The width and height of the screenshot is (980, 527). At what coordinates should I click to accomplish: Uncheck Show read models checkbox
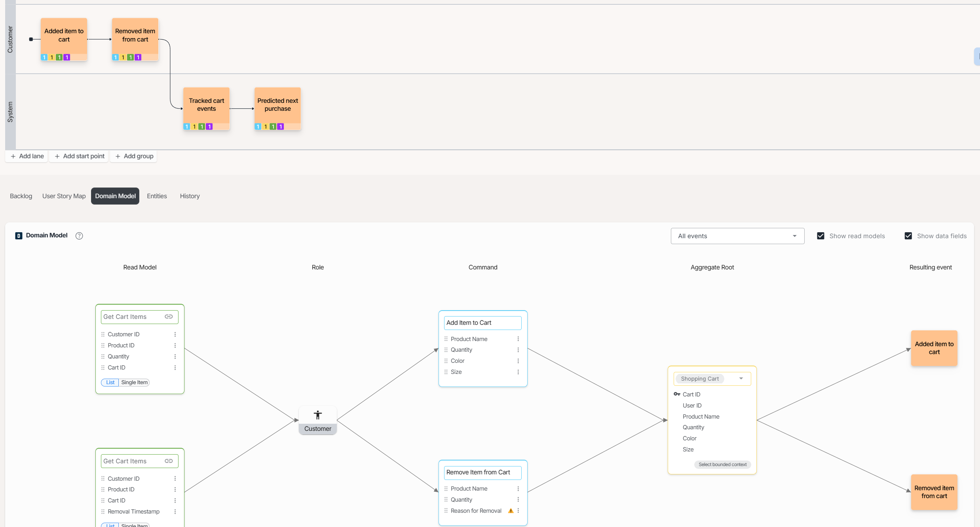821,236
